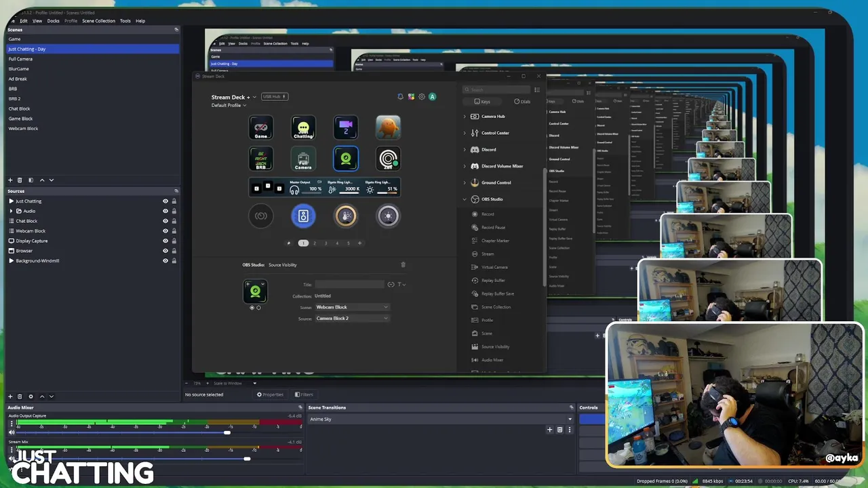Open the Tools menu
The image size is (868, 488).
point(125,21)
